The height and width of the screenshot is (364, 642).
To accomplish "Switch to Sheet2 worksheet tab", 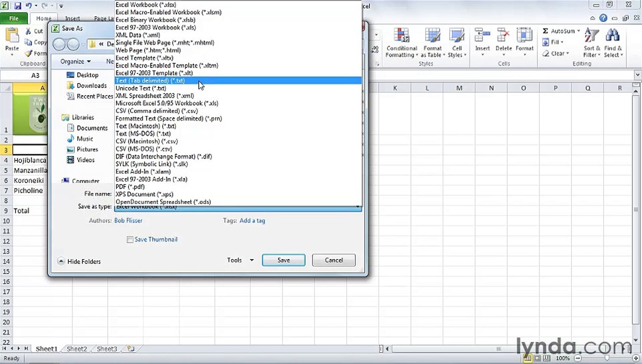I will coord(76,349).
